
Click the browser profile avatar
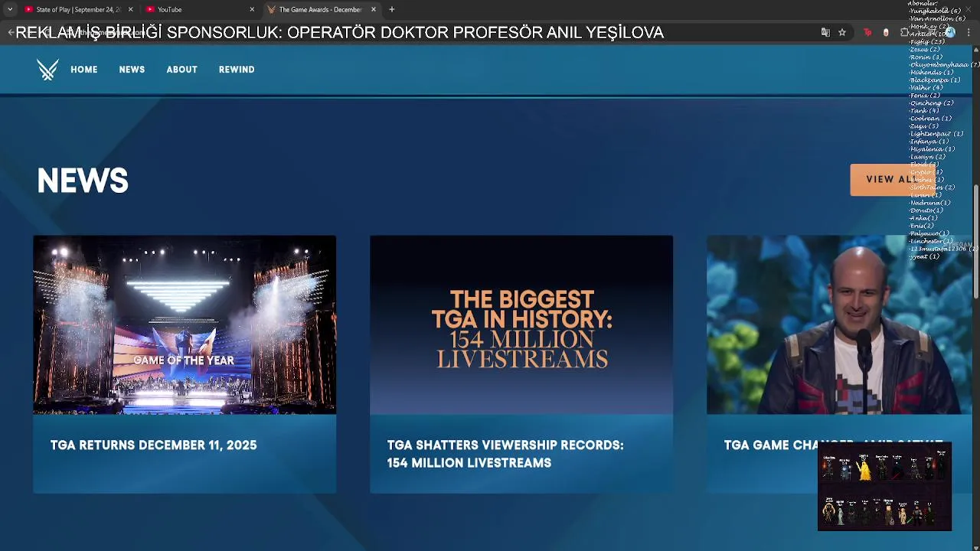[950, 32]
